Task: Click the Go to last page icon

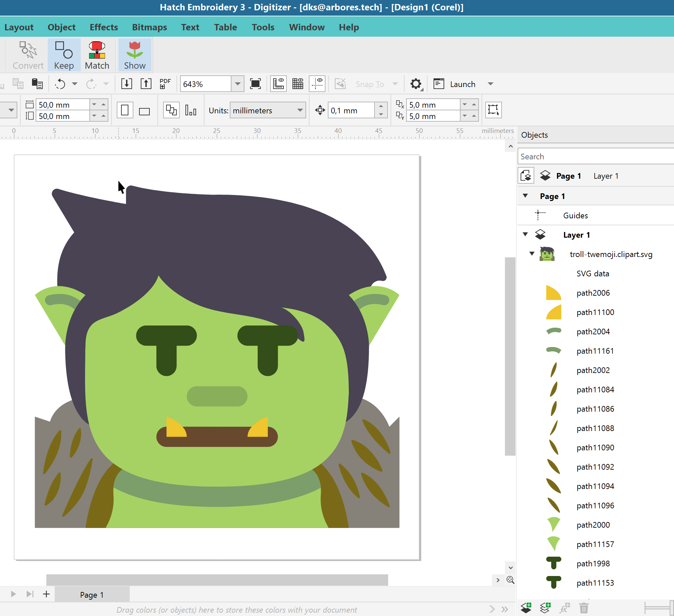Action: tap(30, 594)
